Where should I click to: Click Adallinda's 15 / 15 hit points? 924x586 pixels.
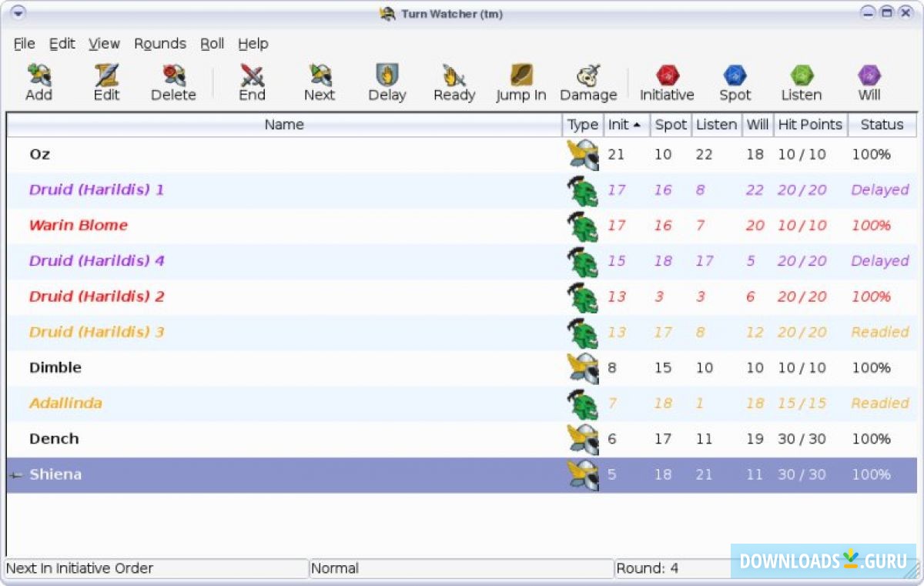[x=802, y=404]
